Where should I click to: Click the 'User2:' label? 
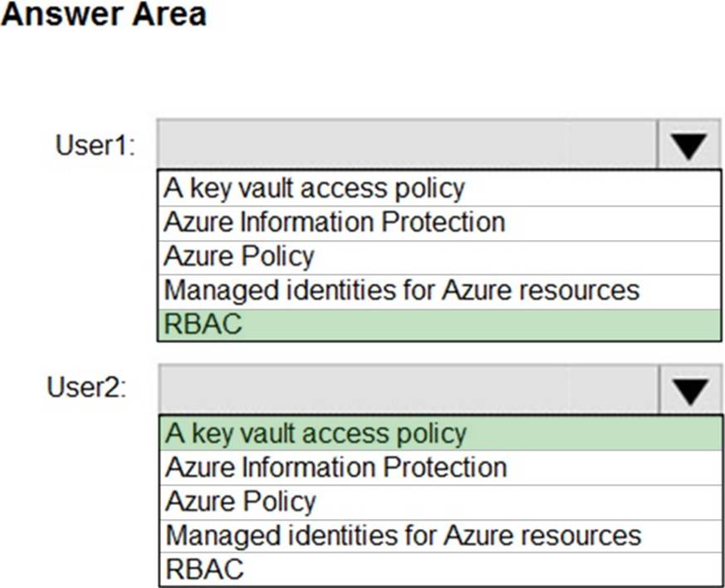(86, 389)
